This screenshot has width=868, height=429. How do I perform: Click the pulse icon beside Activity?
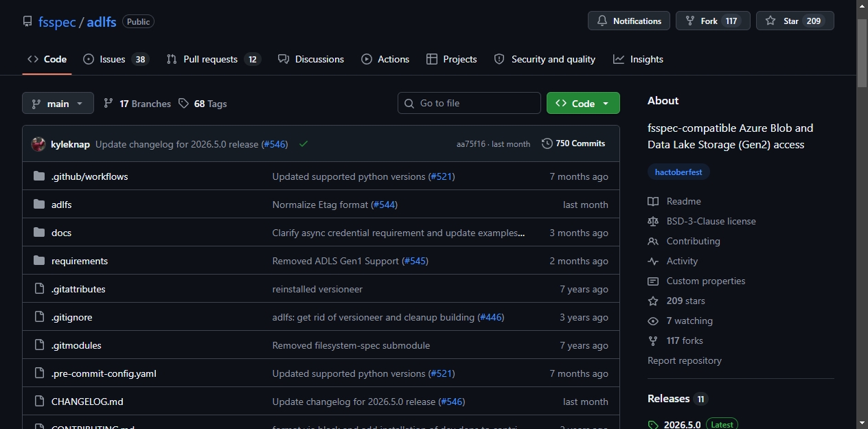coord(653,261)
